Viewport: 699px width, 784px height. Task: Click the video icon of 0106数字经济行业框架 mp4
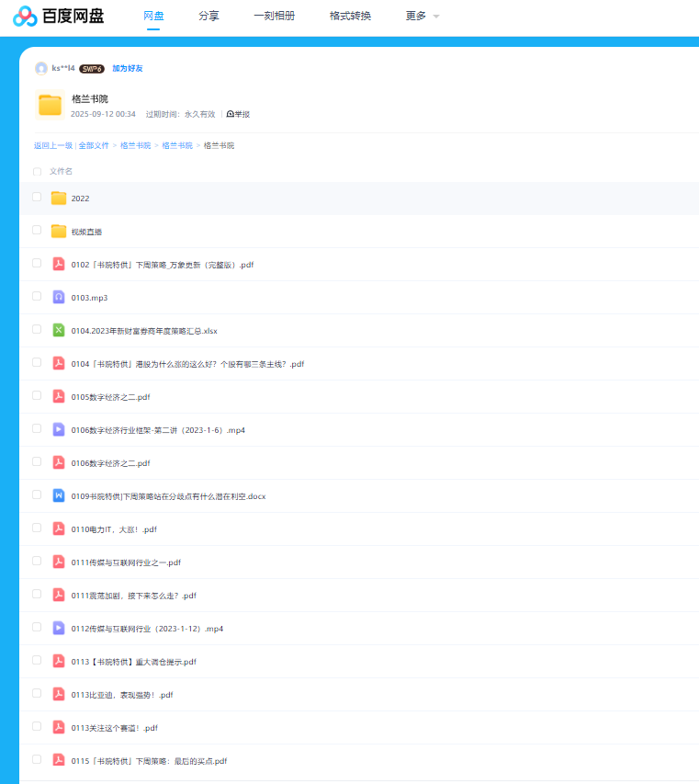(x=59, y=429)
